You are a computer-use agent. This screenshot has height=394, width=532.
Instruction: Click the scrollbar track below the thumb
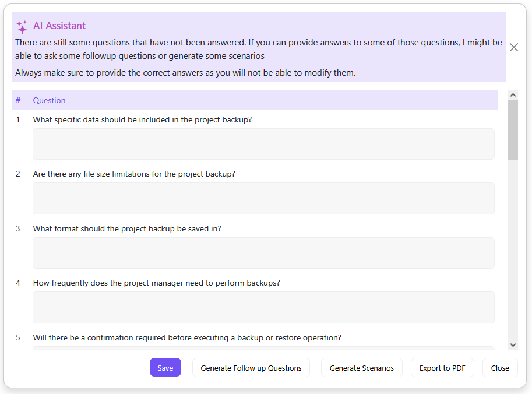click(513, 251)
